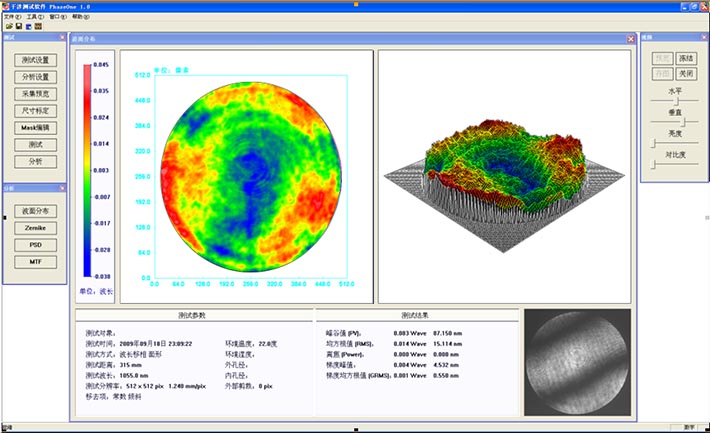710x433 pixels.
Task: Open the 文件 menu
Action: [x=12, y=17]
